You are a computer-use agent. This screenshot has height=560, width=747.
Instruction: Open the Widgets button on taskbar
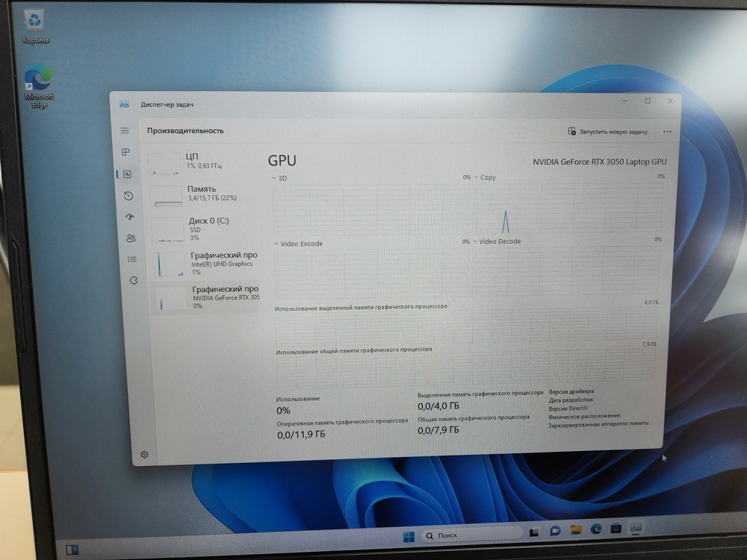72,550
